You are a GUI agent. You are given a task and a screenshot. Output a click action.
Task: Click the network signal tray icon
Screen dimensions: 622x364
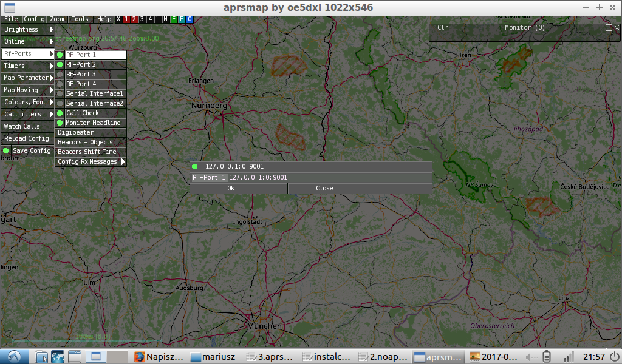pyautogui.click(x=569, y=357)
